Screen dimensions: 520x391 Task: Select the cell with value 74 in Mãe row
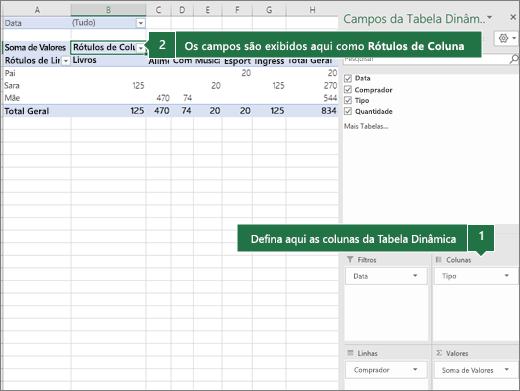point(182,98)
